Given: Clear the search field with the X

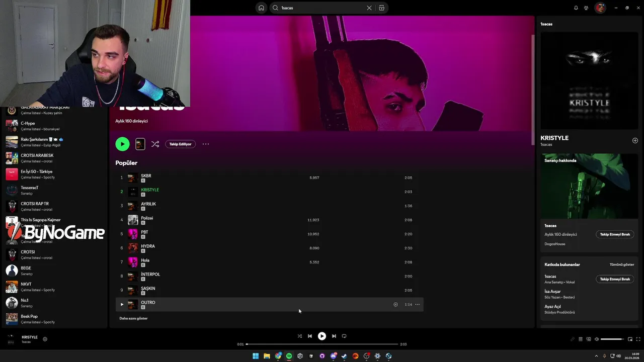Looking at the screenshot, I should pos(369,8).
